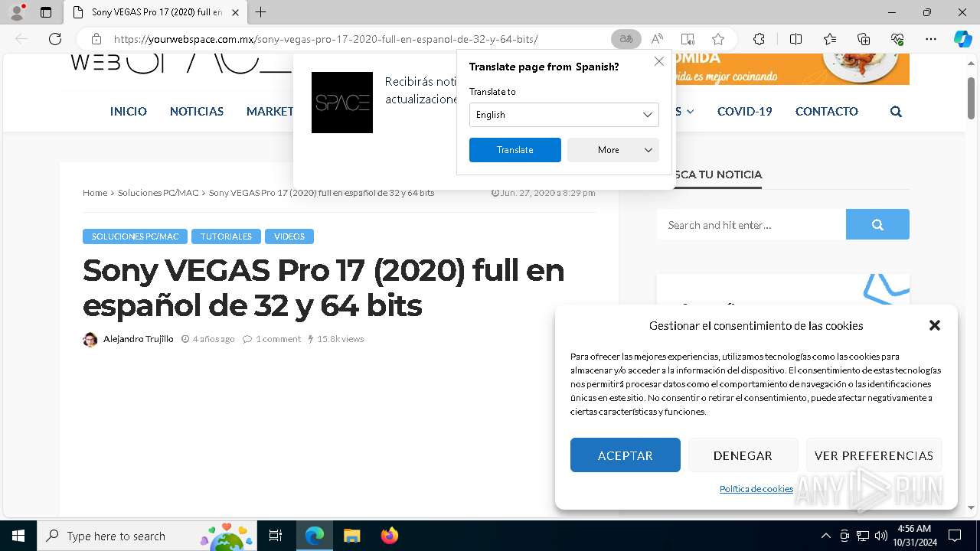Click Soluciones PC/MAC breadcrumb link
980x551 pixels.
pos(158,193)
